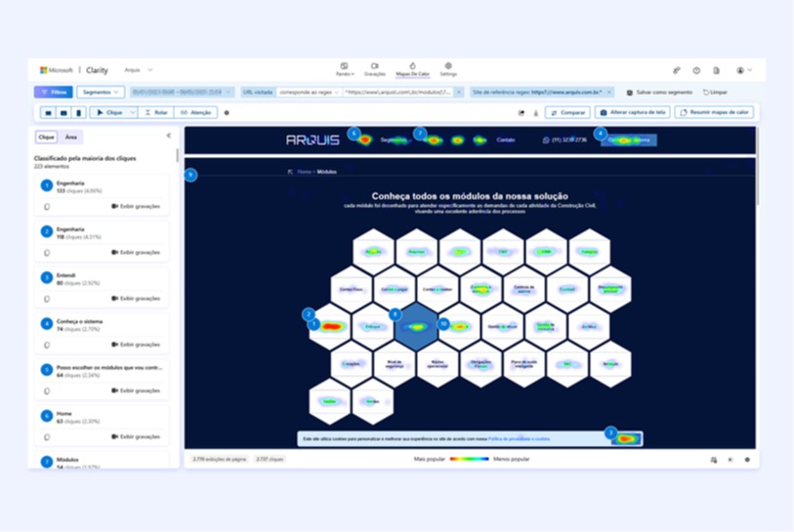Remove the Site de referência filter chip
The width and height of the screenshot is (794, 532).
point(609,92)
